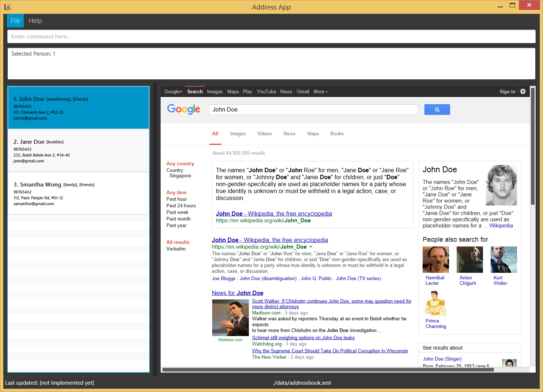
Task: Select Smantha Wong contact card
Action: [79, 193]
